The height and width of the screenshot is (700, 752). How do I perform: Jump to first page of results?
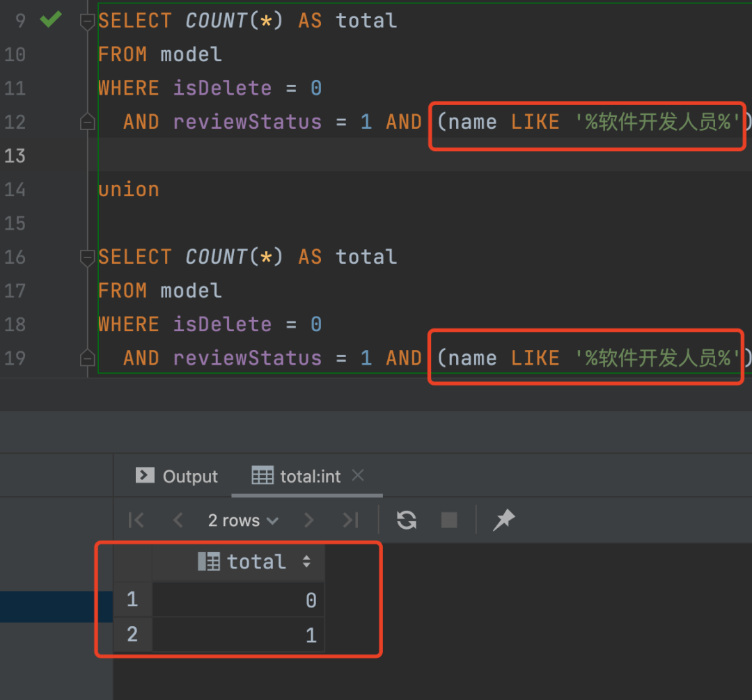click(x=136, y=520)
